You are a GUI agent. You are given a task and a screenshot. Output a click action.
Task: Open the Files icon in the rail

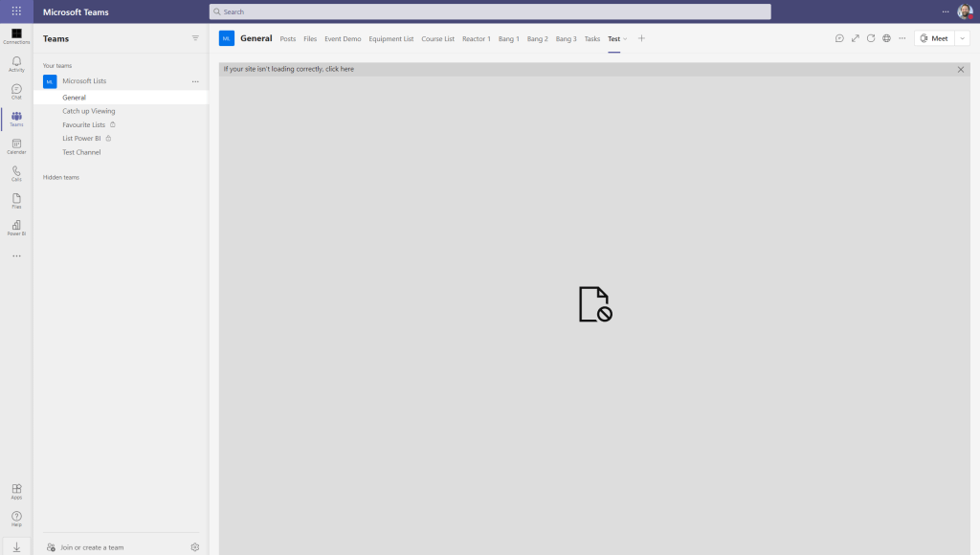(x=16, y=201)
